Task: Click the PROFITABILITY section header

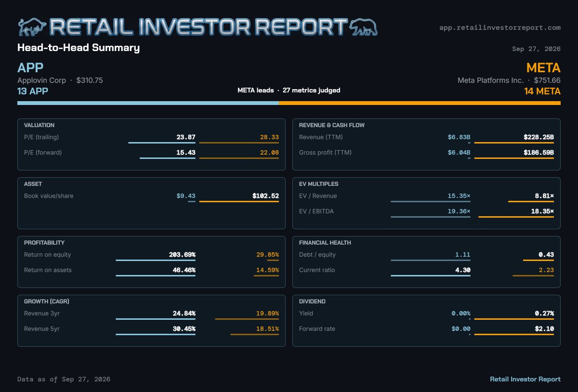Action: (x=44, y=243)
